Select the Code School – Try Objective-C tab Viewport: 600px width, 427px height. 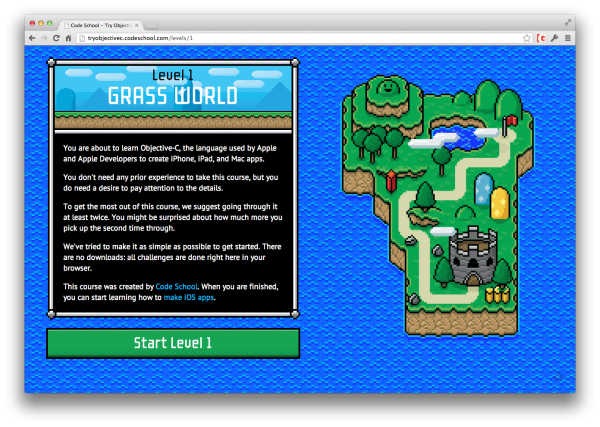(x=100, y=25)
